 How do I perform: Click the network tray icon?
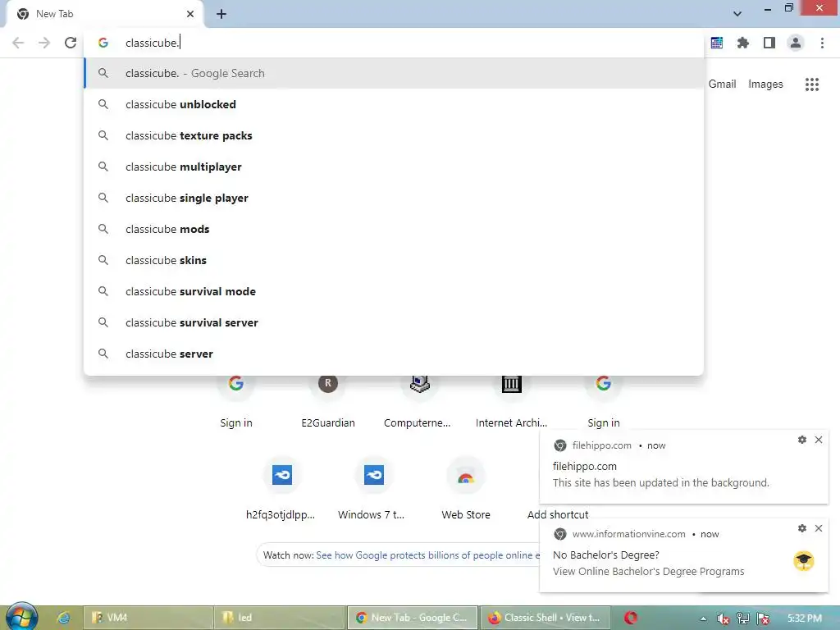click(743, 619)
